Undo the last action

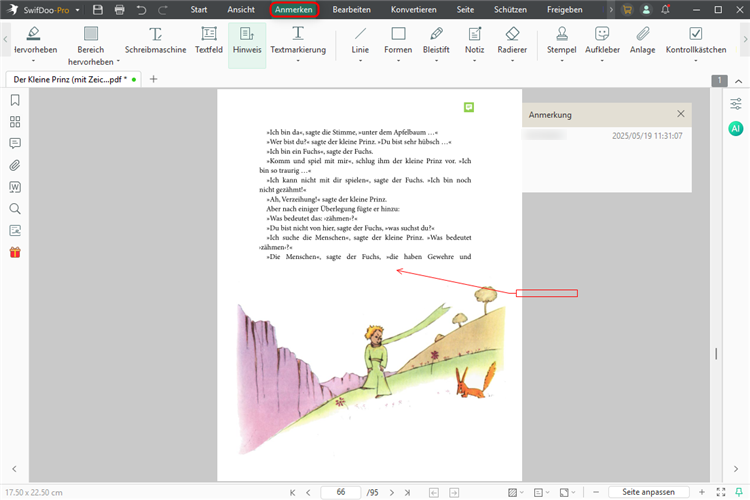(141, 10)
